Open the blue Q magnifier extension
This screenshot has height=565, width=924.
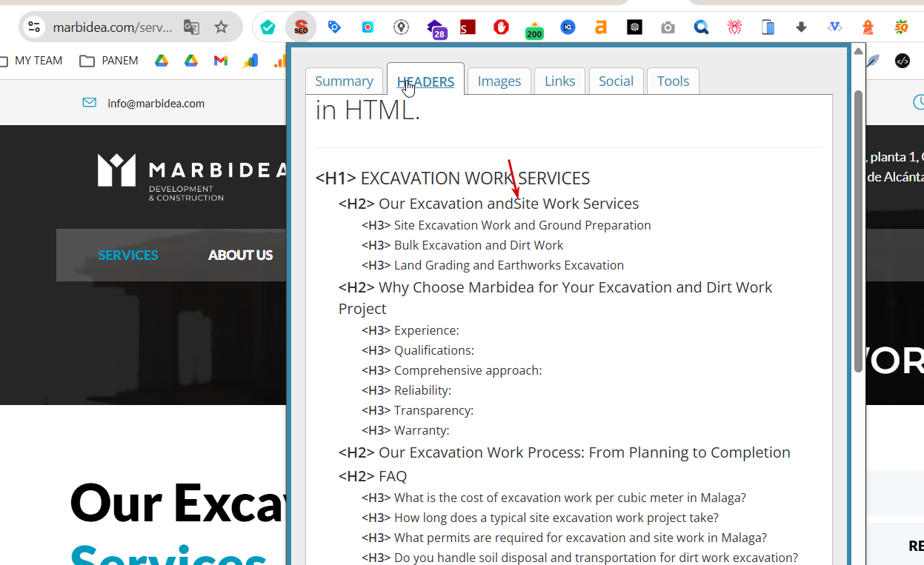pos(701,27)
